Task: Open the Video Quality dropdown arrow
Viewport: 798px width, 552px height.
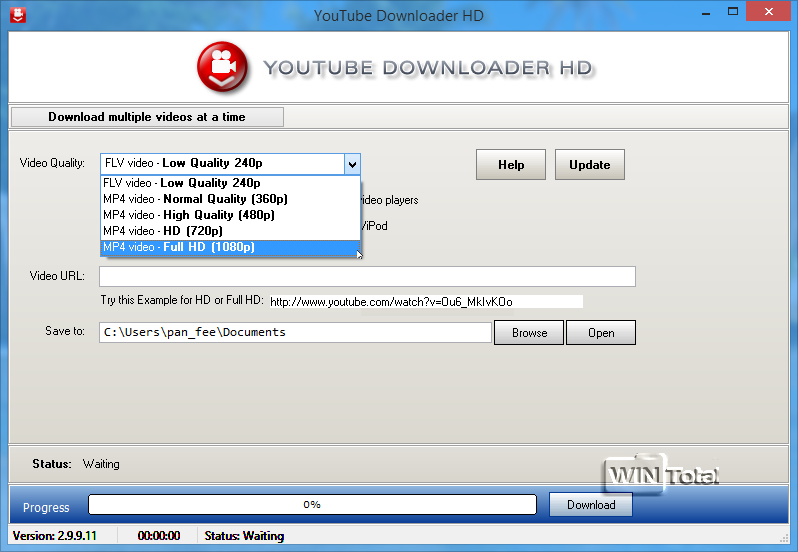Action: click(352, 164)
